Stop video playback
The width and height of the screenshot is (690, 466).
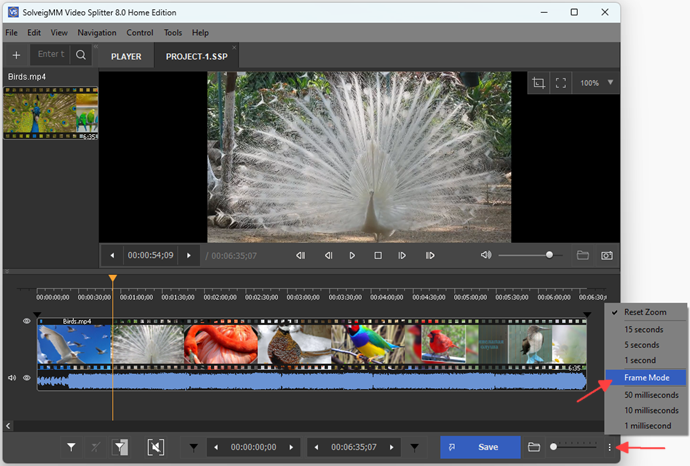[378, 256]
